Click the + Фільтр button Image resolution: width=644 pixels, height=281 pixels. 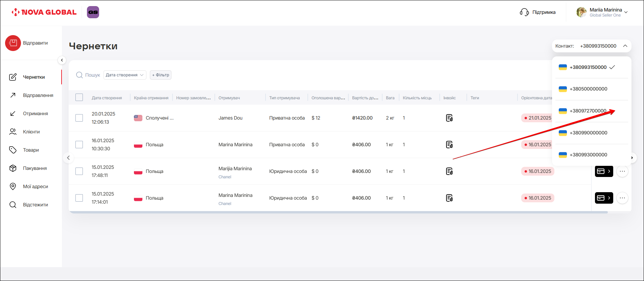point(161,75)
